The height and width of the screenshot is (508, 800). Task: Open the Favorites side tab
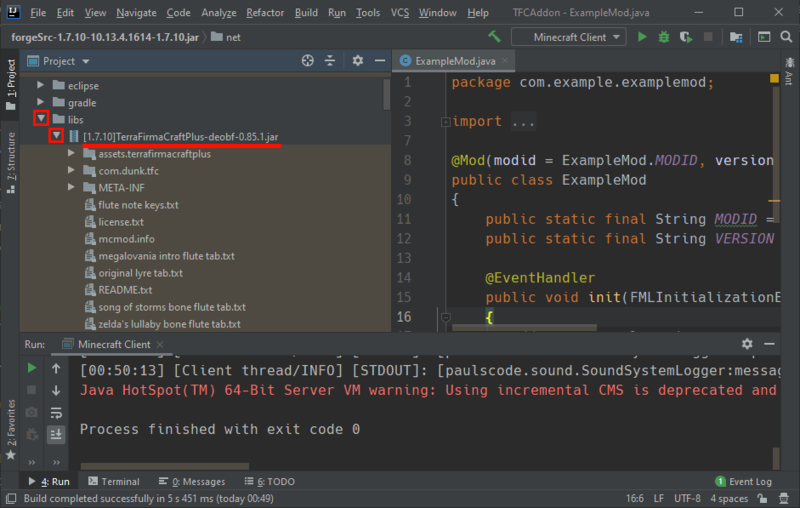[11, 429]
